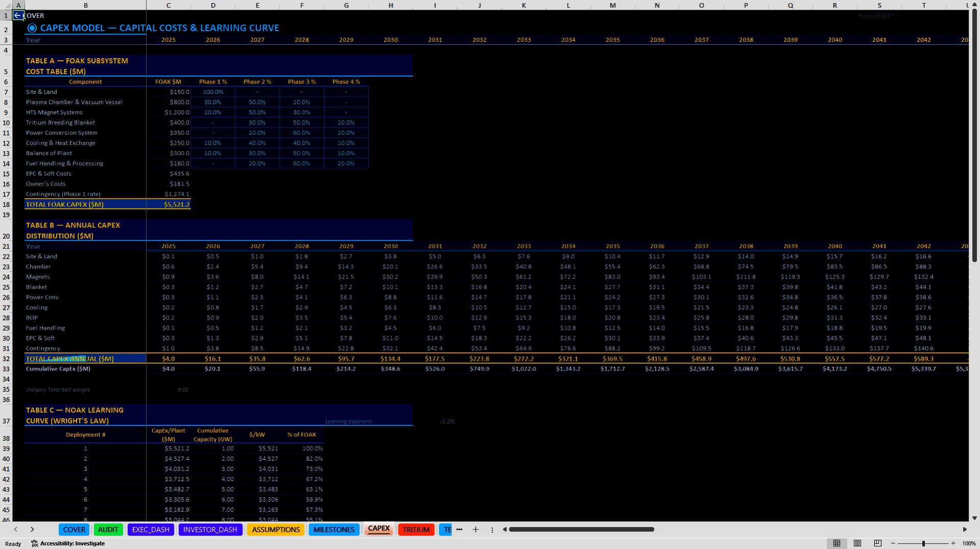Select TABLE B annual CapEx title cell

click(x=85, y=231)
